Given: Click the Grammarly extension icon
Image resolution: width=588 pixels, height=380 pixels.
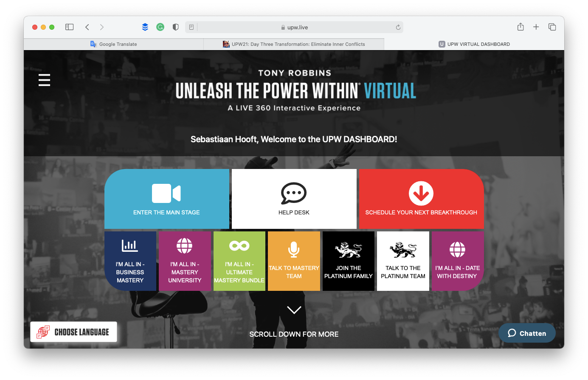Looking at the screenshot, I should click(x=160, y=27).
